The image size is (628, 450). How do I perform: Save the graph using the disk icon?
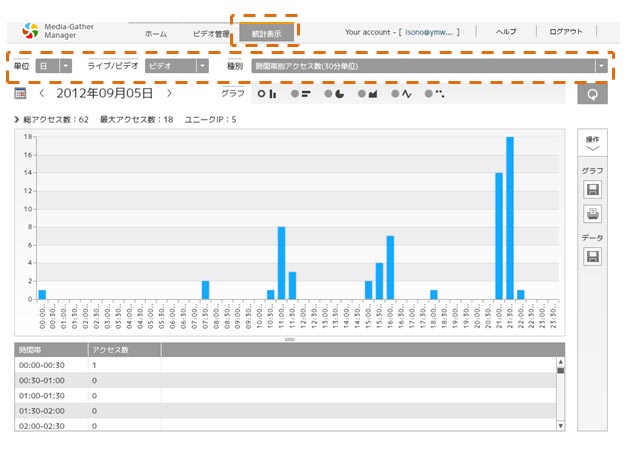(x=592, y=189)
